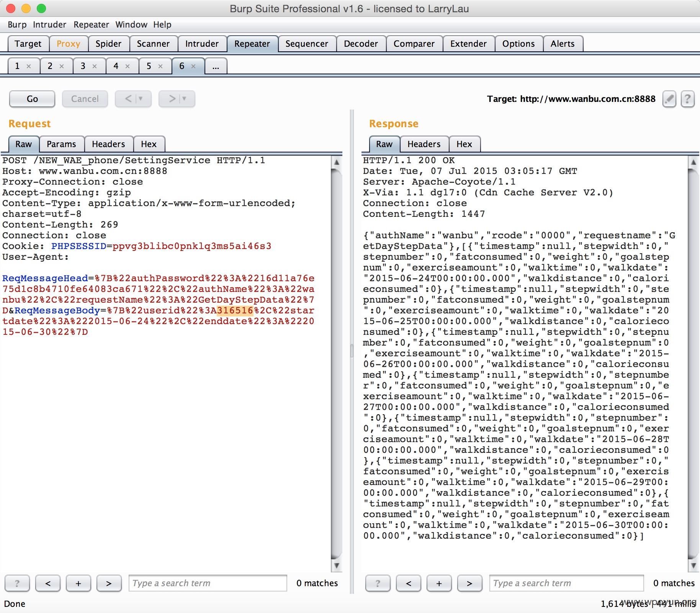The height and width of the screenshot is (613, 700).
Task: Click the 'HTTP/1.1 200 OK' status line
Action: click(409, 160)
